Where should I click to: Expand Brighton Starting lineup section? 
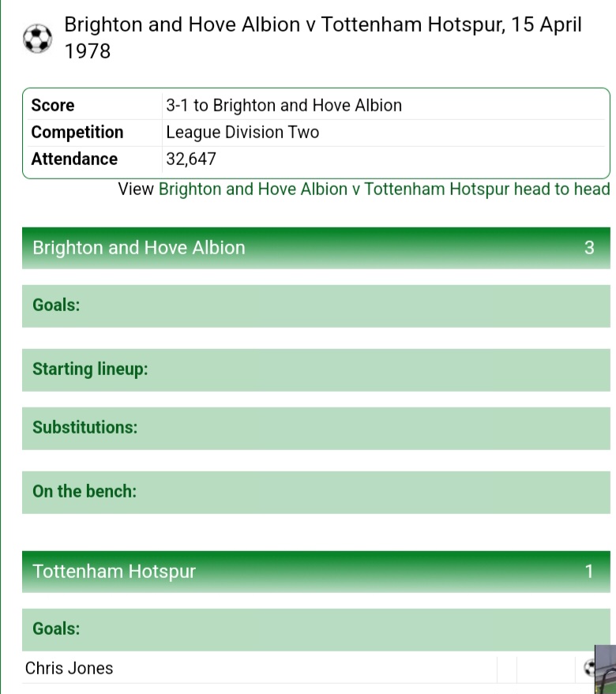point(316,370)
